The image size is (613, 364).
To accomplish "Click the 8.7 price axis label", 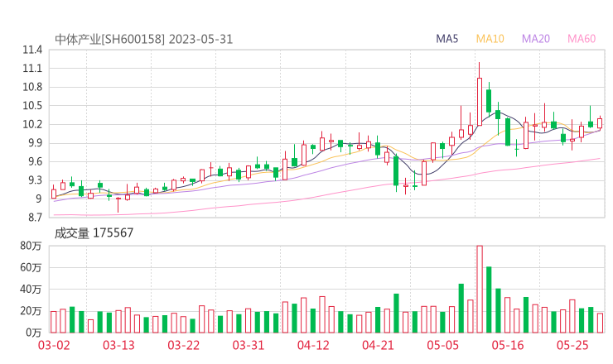I will tap(35, 218).
